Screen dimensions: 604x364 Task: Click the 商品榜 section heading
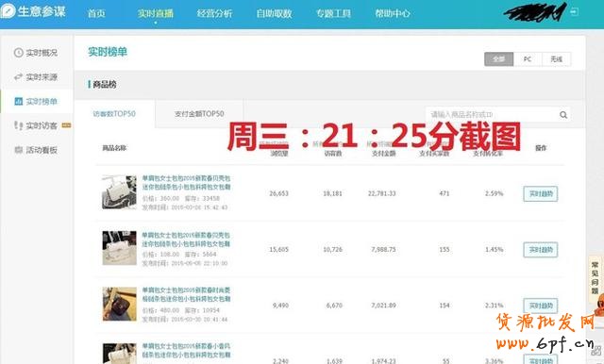click(x=105, y=84)
